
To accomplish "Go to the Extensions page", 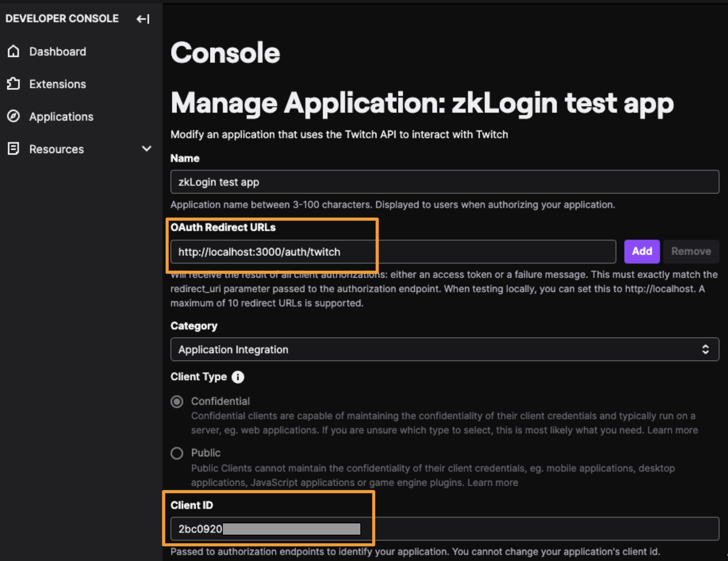I will (x=57, y=84).
